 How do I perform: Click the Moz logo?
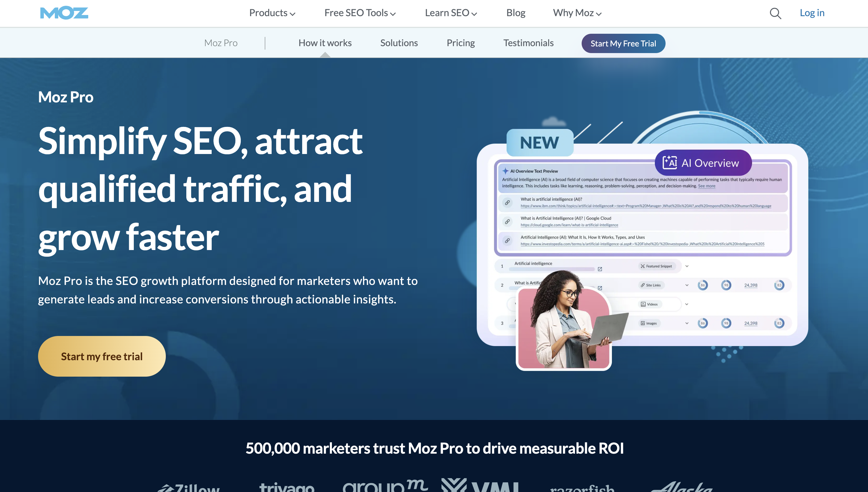(64, 13)
